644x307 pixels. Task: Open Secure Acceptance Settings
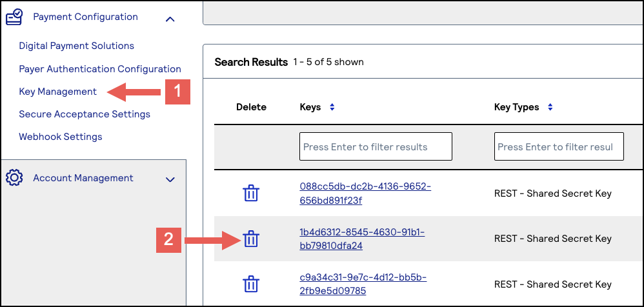(85, 114)
